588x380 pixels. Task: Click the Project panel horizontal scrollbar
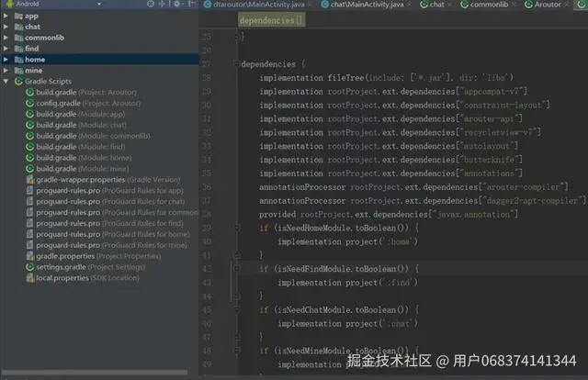[x=95, y=372]
